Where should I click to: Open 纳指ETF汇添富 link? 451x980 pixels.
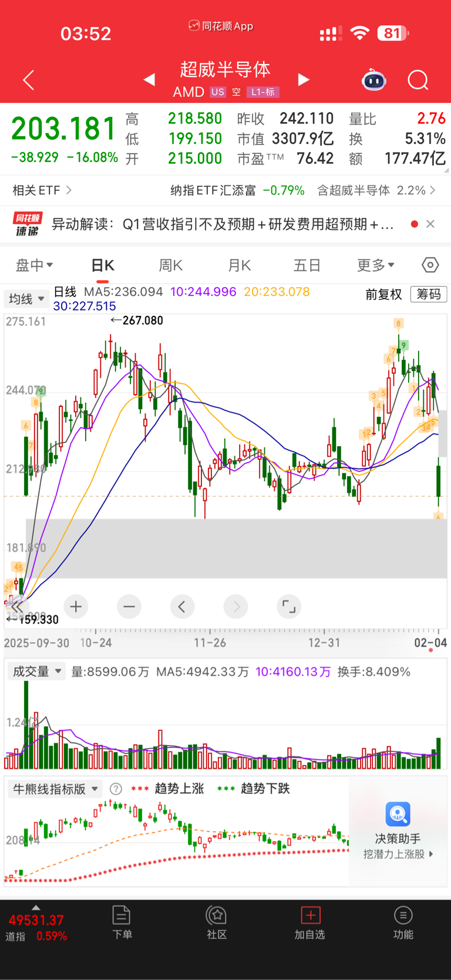click(213, 190)
